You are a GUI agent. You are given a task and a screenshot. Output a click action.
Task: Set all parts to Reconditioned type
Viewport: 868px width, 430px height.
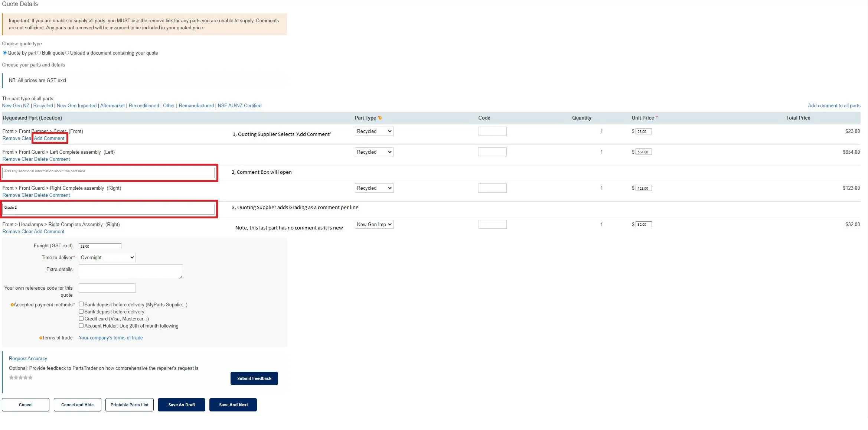coord(144,106)
